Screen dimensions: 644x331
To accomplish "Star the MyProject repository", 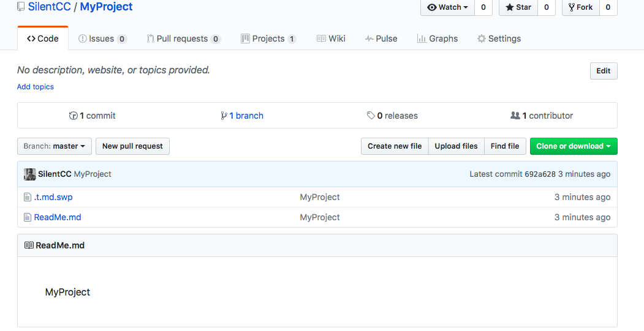I will coord(518,7).
